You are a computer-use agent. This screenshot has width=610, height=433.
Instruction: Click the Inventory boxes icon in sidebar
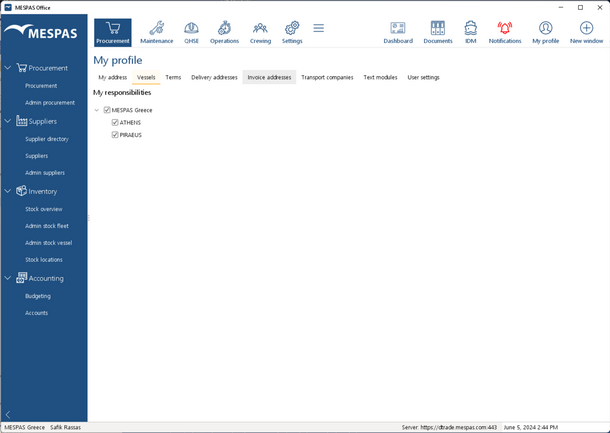coord(21,191)
